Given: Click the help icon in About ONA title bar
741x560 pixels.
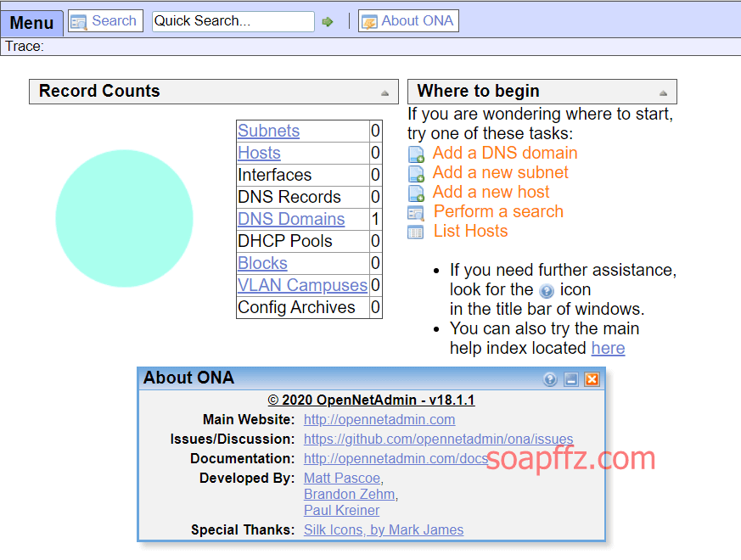Looking at the screenshot, I should (x=550, y=379).
